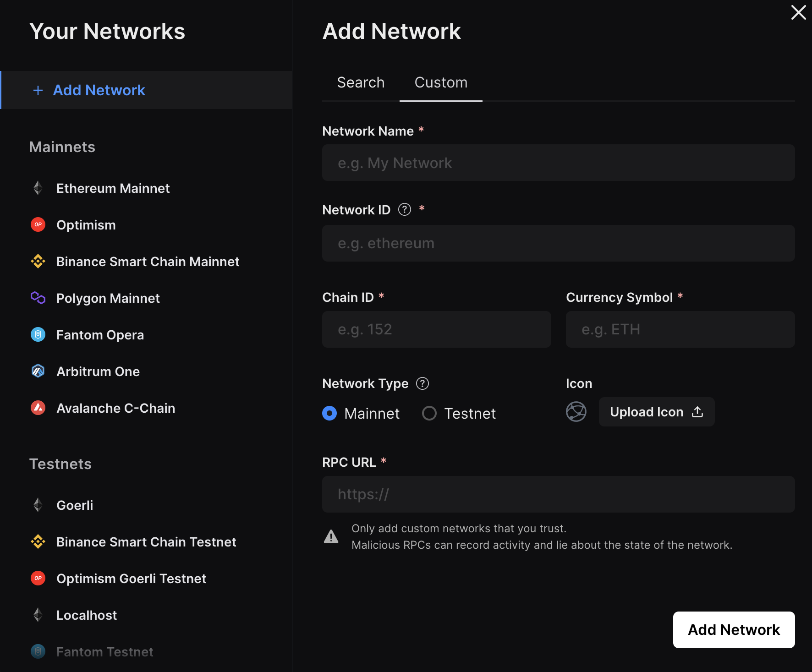Select the Binance Smart Chain Mainnet icon
Screen dimensions: 812x672
point(38,261)
